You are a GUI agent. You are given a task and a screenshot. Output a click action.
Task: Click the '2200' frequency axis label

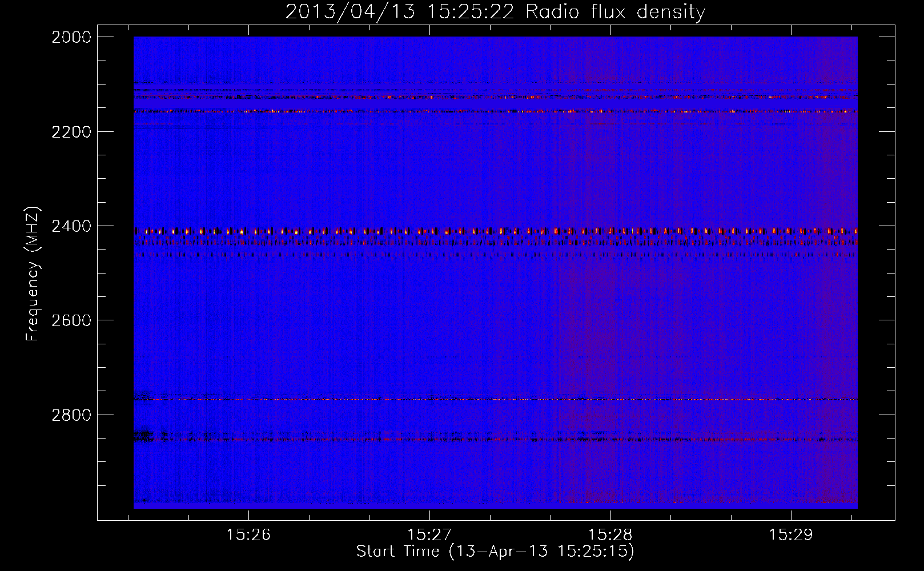tap(71, 132)
